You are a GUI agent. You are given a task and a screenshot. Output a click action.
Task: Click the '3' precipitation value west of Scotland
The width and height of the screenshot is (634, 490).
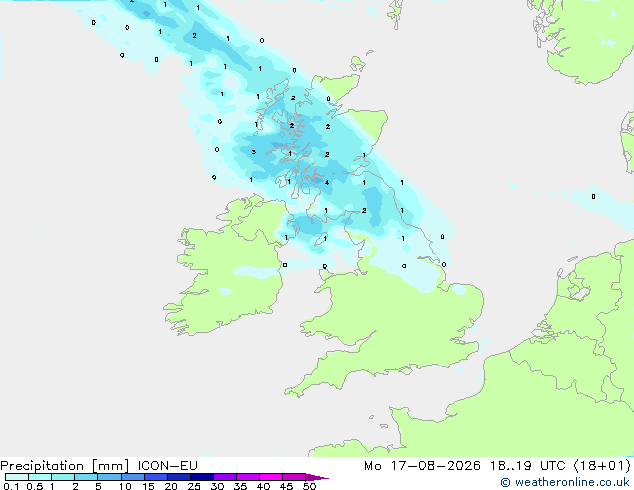[x=254, y=152]
